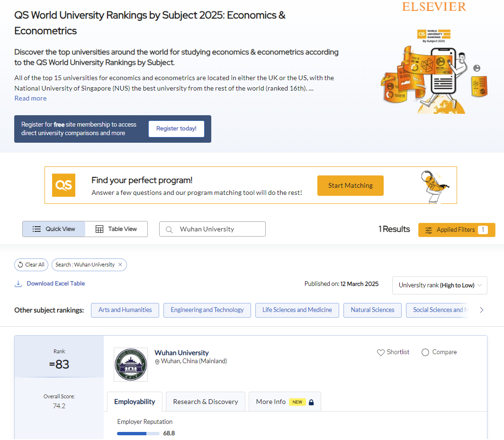Select the Compare radio button

pos(425,352)
